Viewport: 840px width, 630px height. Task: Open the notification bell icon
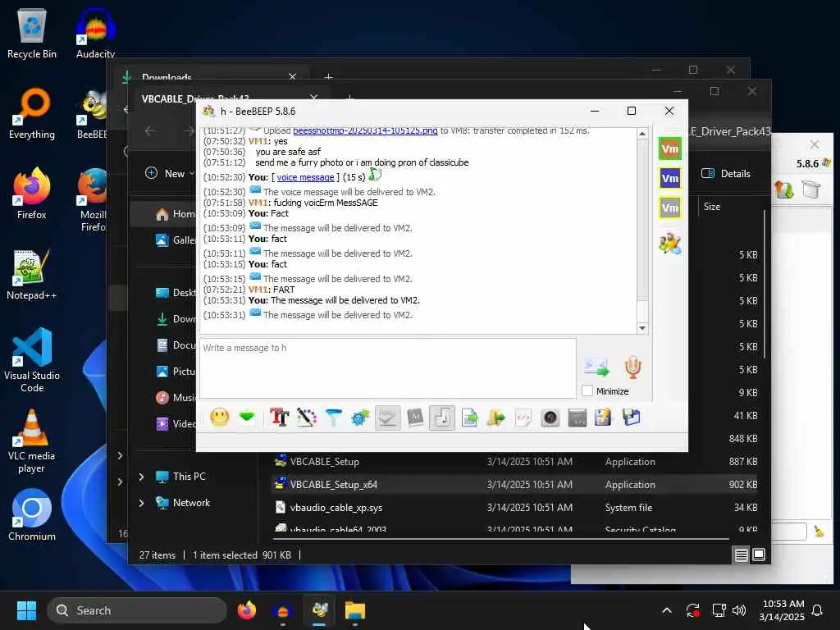pyautogui.click(x=818, y=610)
